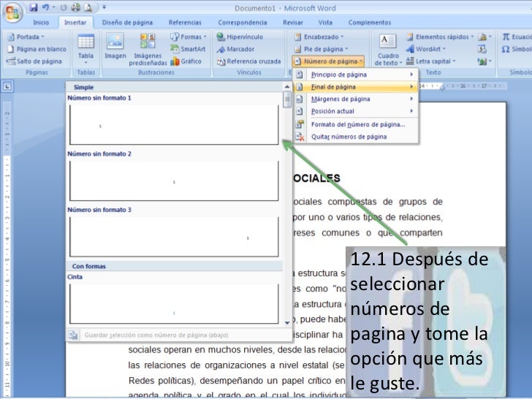Select Final de página submenu

[356, 87]
